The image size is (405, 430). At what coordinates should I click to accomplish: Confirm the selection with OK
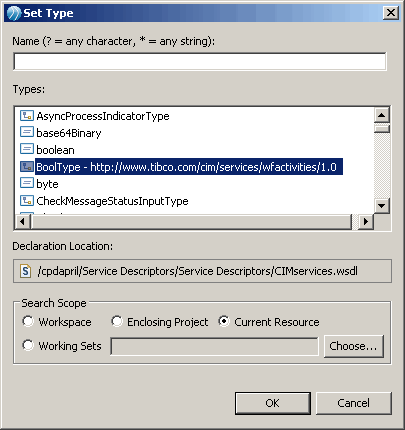tap(273, 403)
